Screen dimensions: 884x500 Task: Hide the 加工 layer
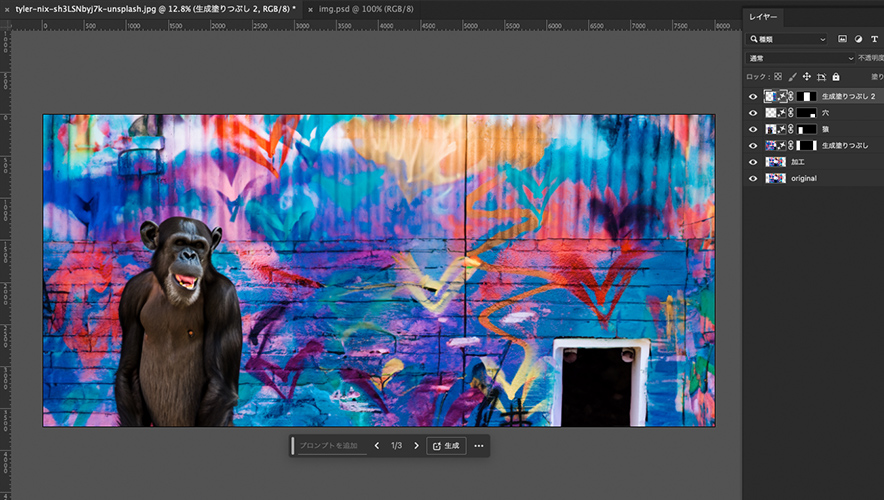(753, 161)
